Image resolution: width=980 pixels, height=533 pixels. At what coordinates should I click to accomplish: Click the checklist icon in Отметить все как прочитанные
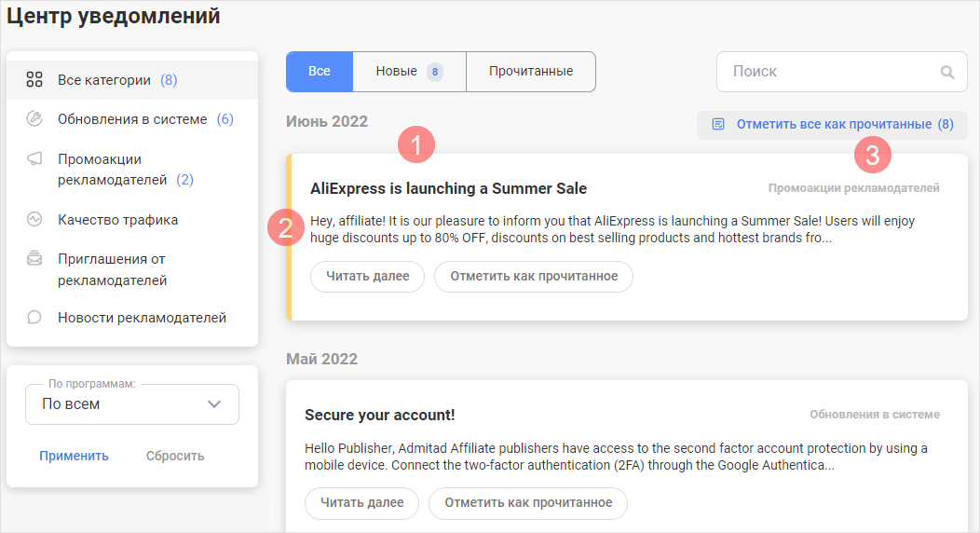718,124
